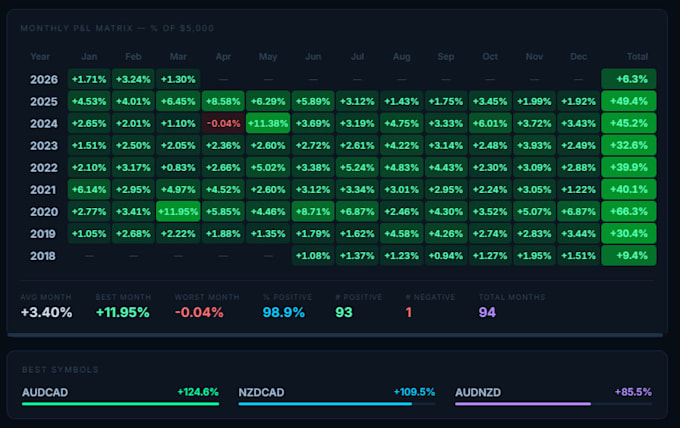This screenshot has height=428, width=680.
Task: Select the Best Month +11.95% stat
Action: point(123,312)
